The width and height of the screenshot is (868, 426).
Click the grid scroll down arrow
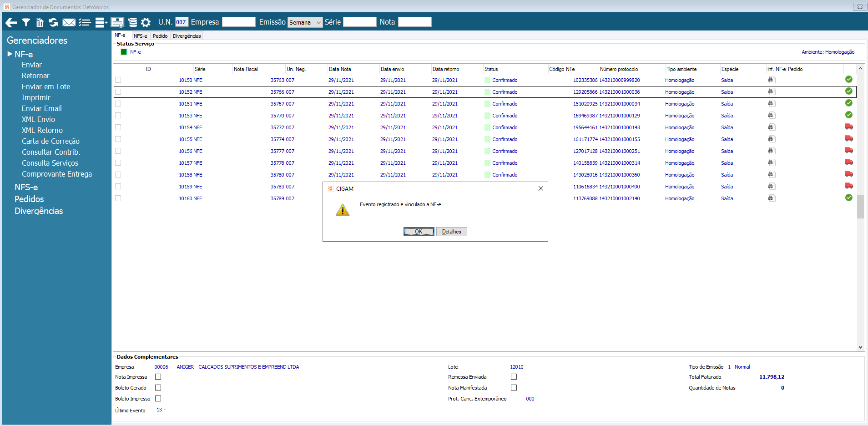click(860, 347)
